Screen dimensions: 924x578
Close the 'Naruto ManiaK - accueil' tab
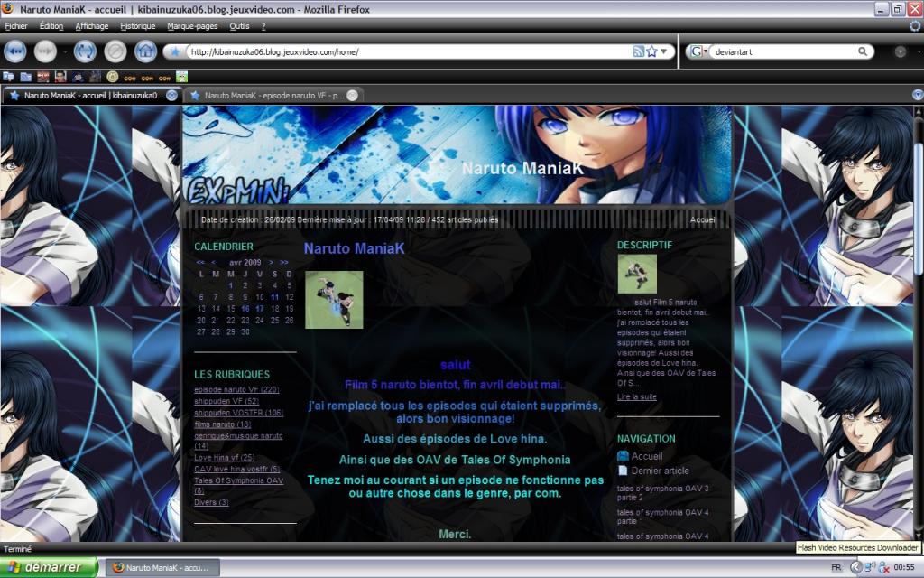click(x=171, y=96)
